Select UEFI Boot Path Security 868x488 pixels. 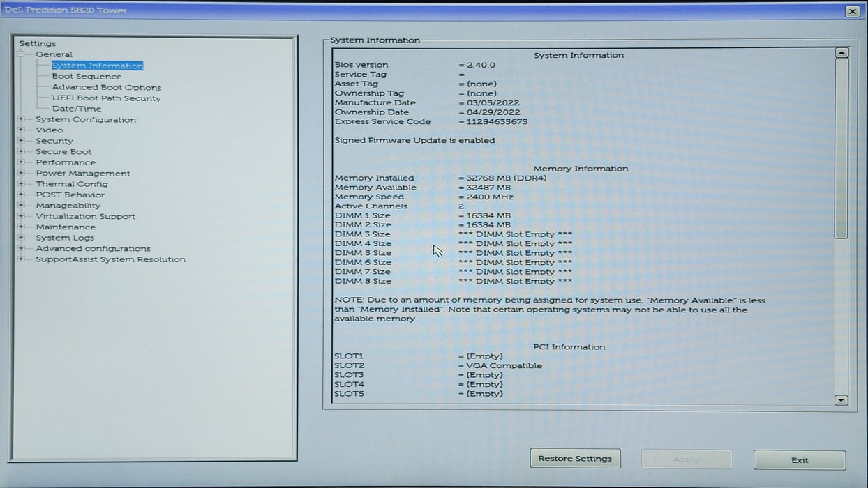point(106,98)
